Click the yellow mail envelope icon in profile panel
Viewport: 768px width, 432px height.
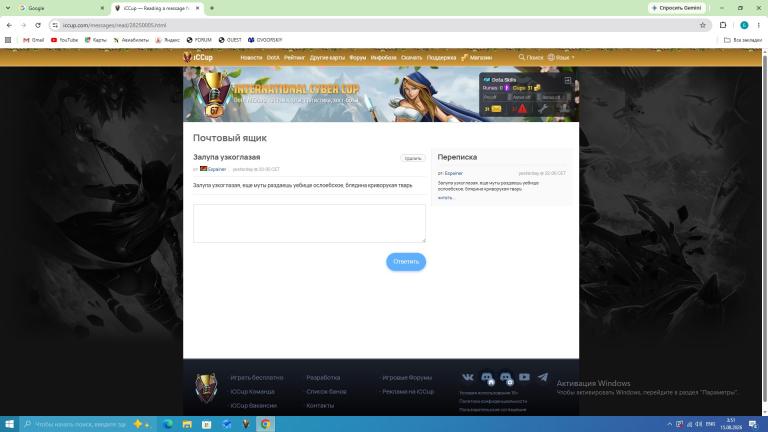tap(496, 109)
